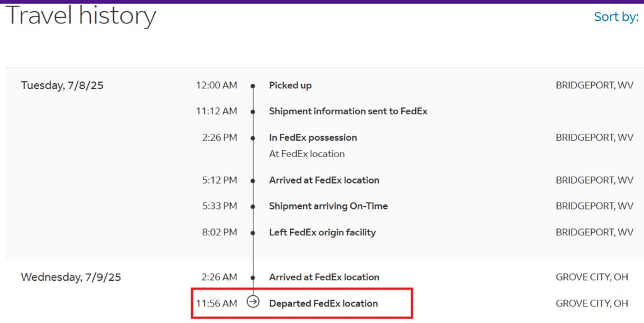Click the Travel history heading
The height and width of the screenshot is (323, 644).
point(81,16)
